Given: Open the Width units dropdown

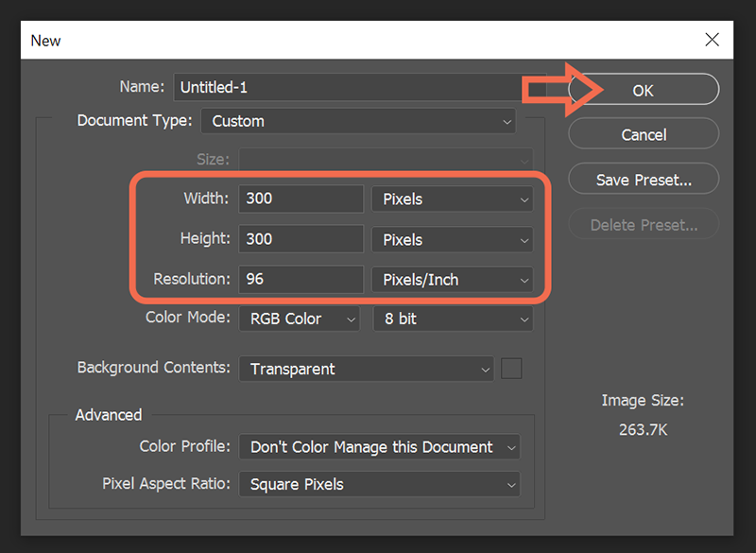Looking at the screenshot, I should coord(453,199).
